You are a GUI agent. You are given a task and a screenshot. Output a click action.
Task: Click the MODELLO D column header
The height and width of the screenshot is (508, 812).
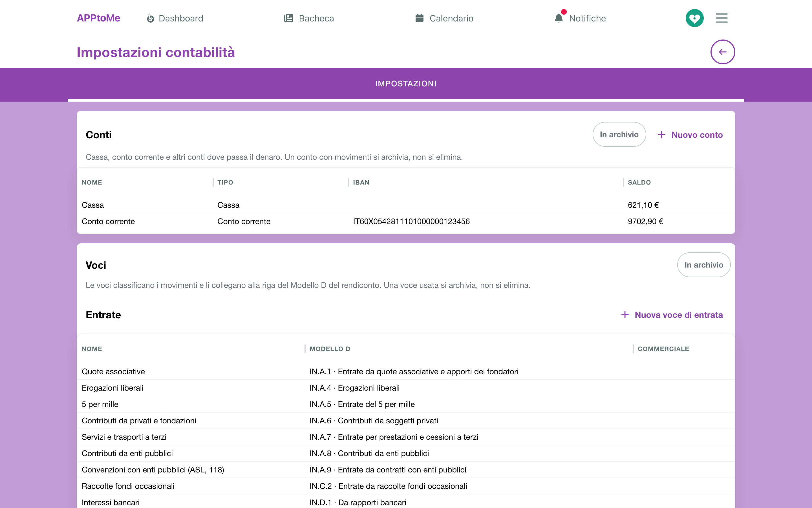click(330, 349)
